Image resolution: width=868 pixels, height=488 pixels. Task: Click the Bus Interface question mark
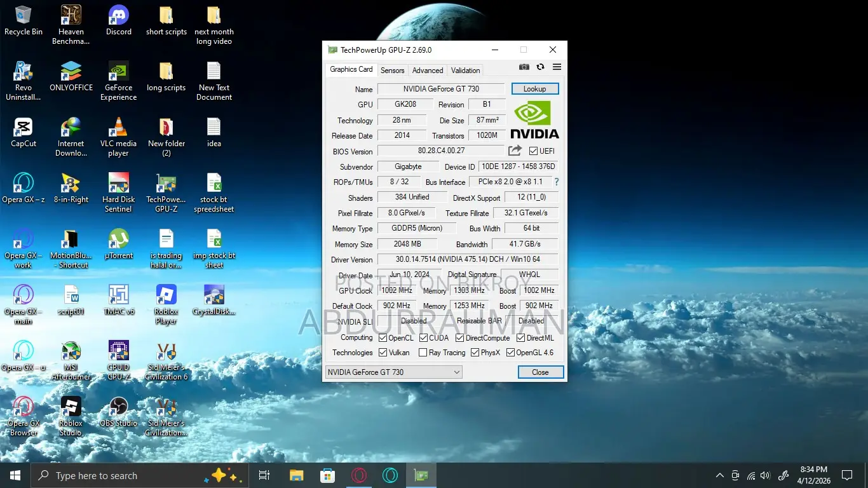[557, 182]
